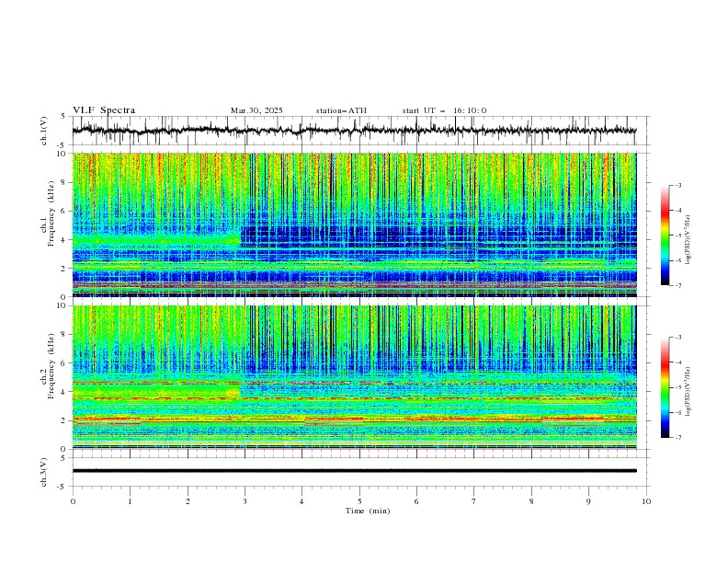Click the "ch.1(V)" axis label
Viewport: 728px width, 563px height.
tap(44, 131)
